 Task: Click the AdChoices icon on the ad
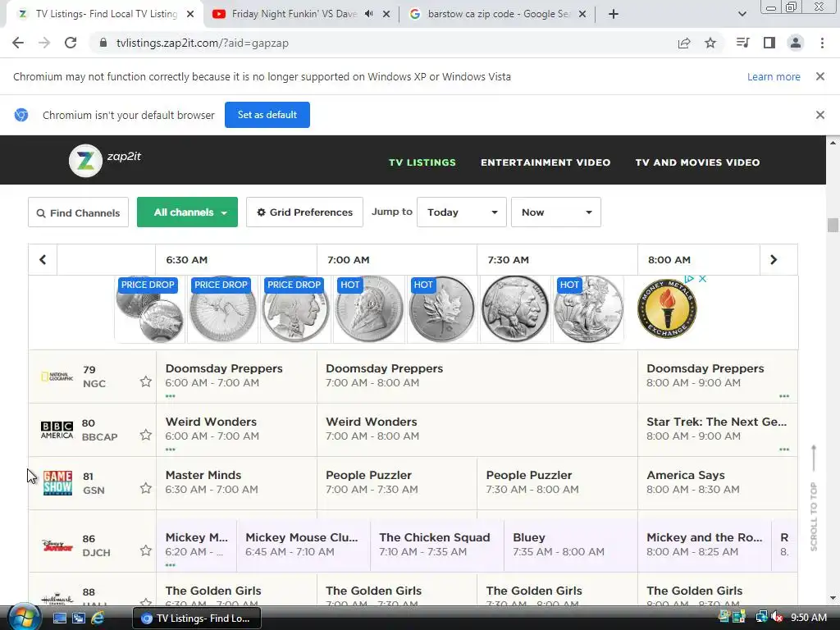pos(690,279)
